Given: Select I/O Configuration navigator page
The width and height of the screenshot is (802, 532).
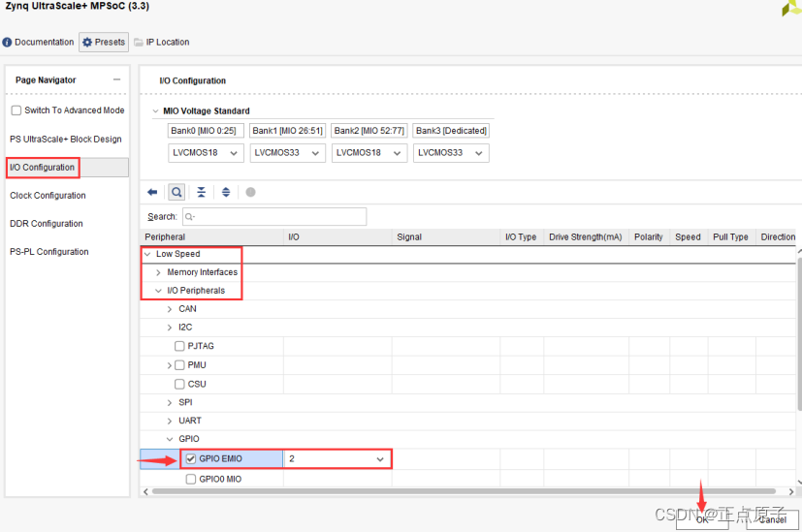Looking at the screenshot, I should (68, 167).
